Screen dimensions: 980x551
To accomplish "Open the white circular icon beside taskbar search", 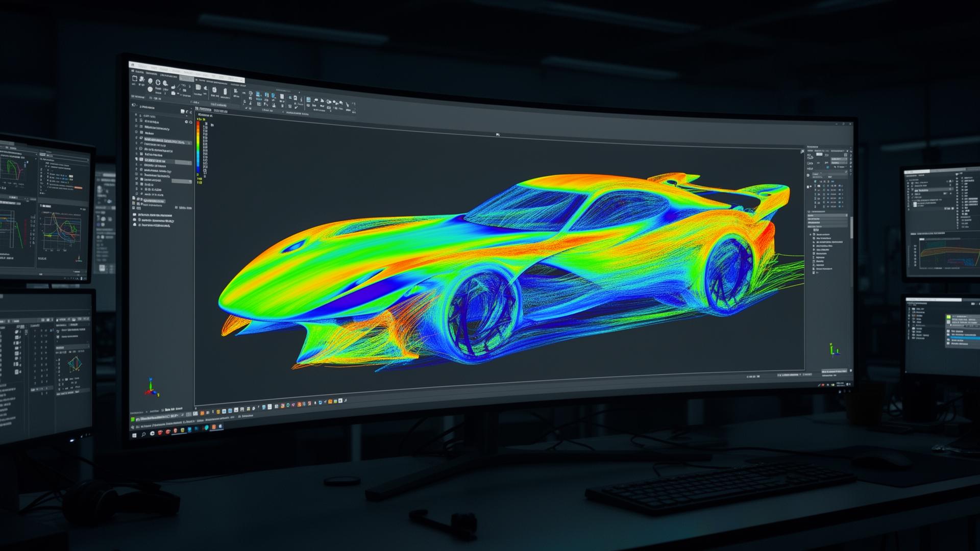I will (x=152, y=433).
